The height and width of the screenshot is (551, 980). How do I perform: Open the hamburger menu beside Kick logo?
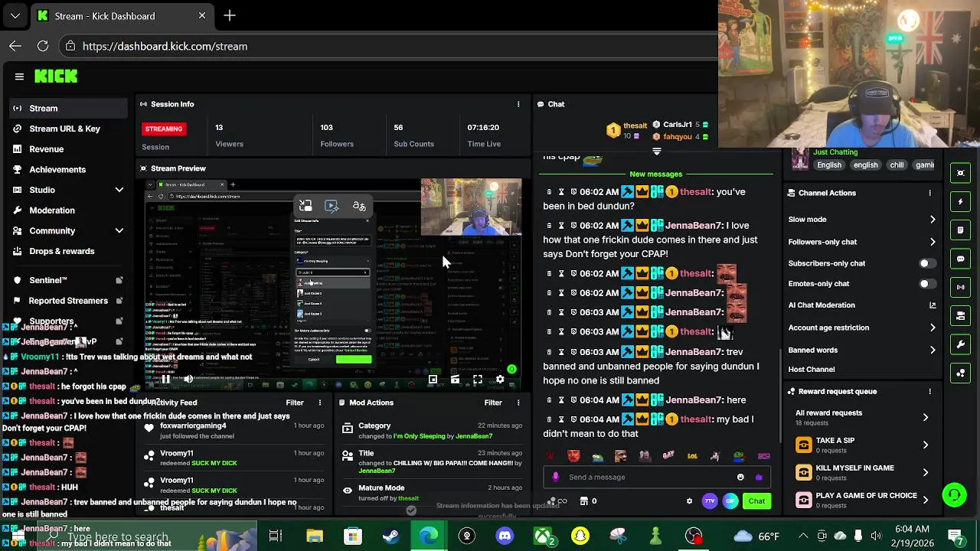(x=19, y=77)
